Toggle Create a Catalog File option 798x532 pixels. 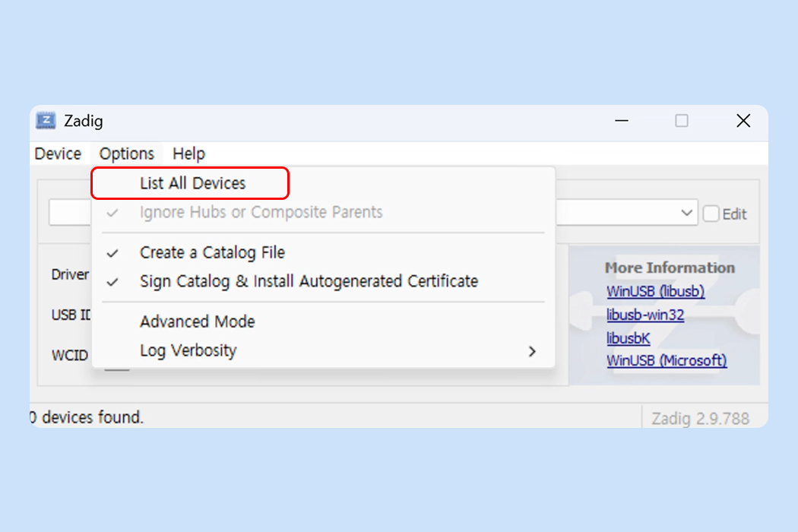(x=323, y=252)
